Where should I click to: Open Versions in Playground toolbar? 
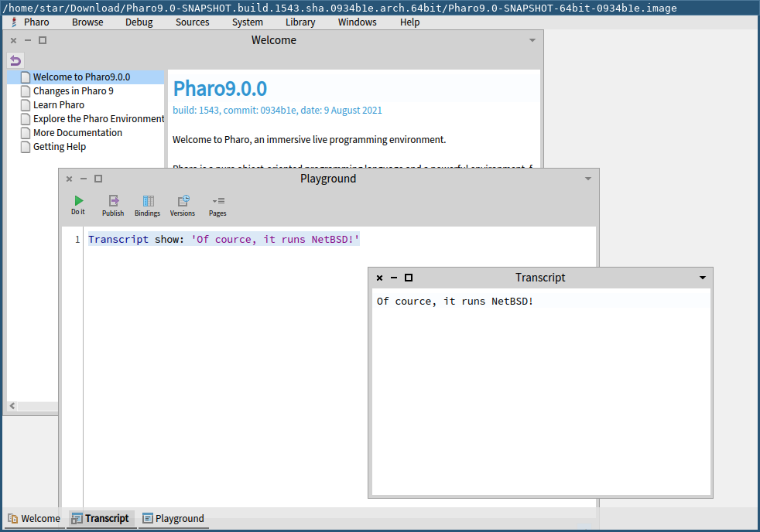point(182,205)
